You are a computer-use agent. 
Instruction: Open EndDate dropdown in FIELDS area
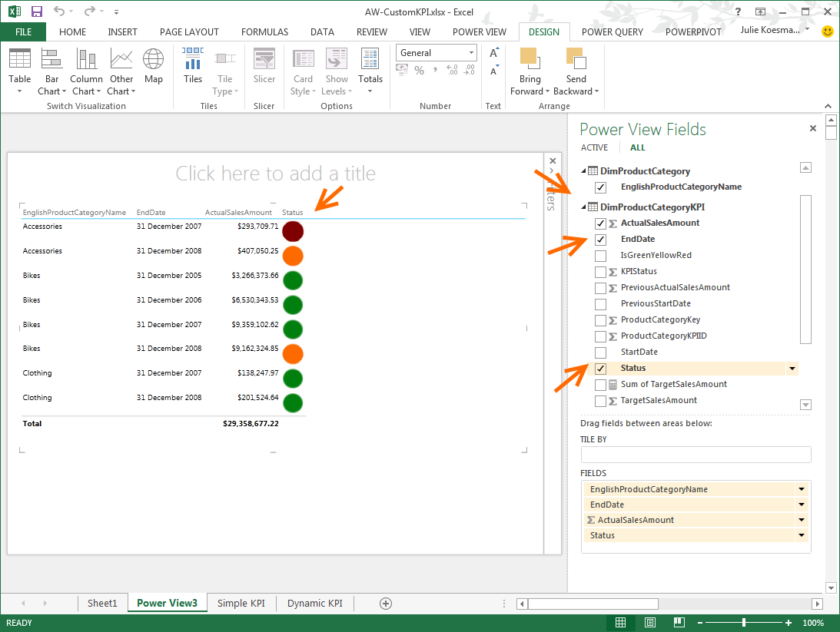[802, 505]
